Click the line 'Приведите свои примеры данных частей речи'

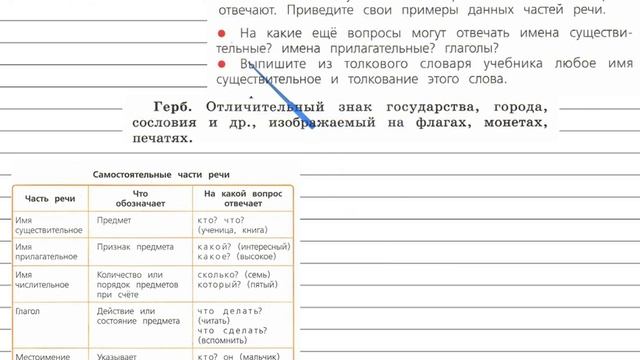tap(446, 10)
